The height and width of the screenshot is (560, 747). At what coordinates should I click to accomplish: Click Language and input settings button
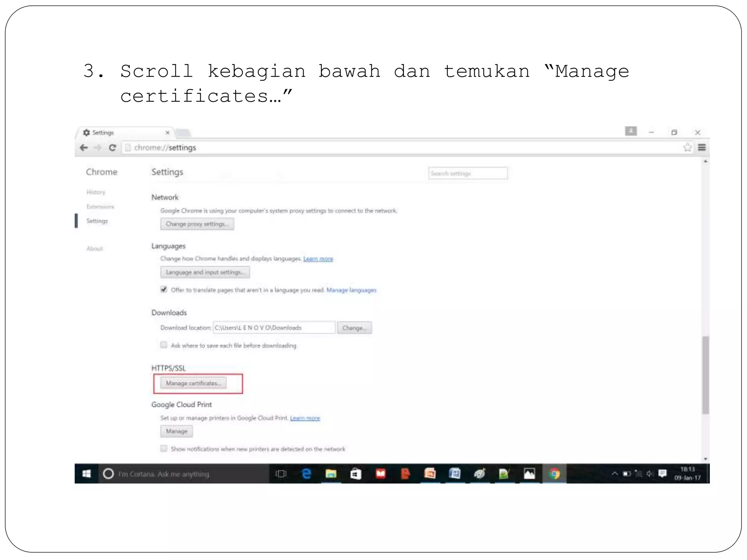205,272
